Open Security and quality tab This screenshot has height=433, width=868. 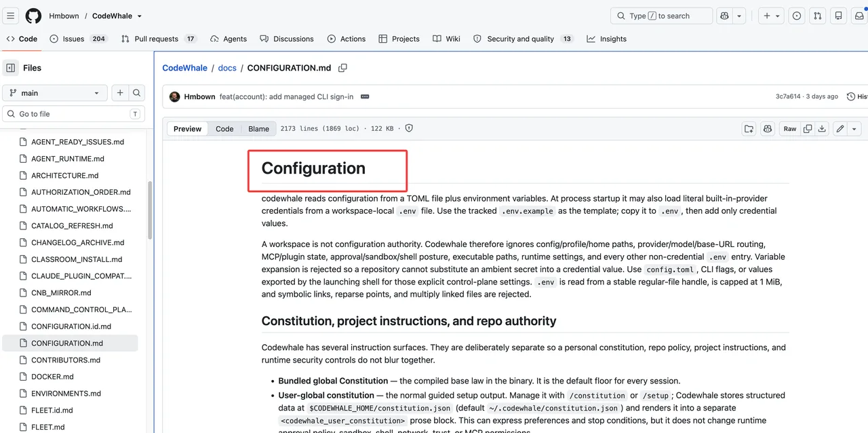coord(523,39)
